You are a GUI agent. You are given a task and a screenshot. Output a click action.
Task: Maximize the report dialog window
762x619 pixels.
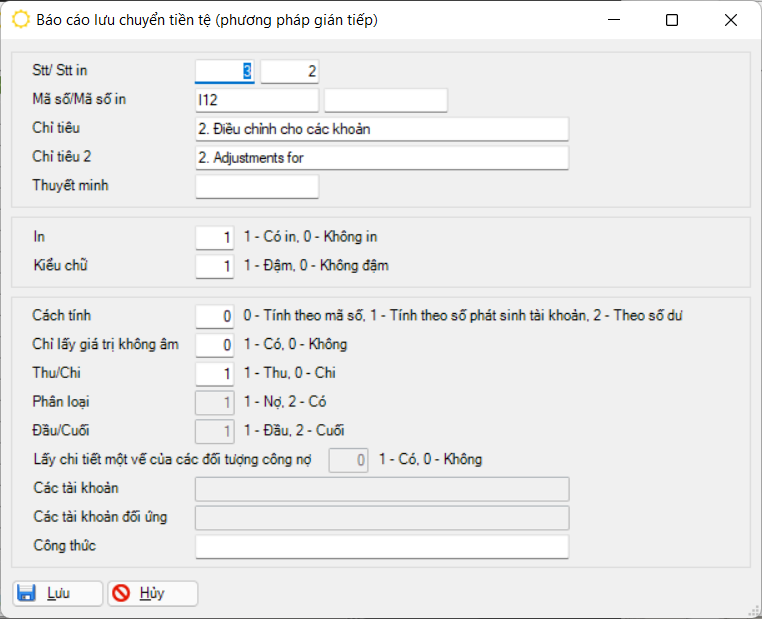(672, 20)
